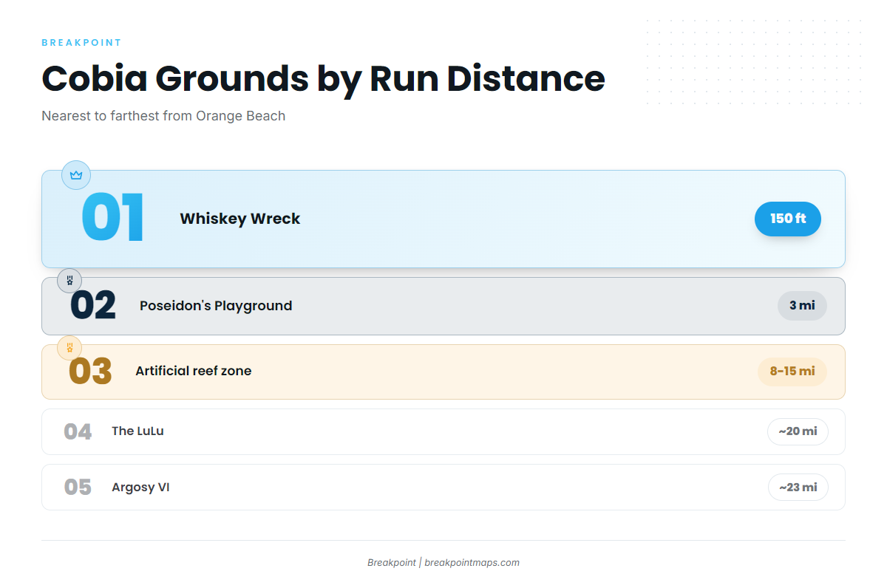Open the breakpointmaps.com footer link
Viewport: 887px width, 588px height.
[x=472, y=563]
